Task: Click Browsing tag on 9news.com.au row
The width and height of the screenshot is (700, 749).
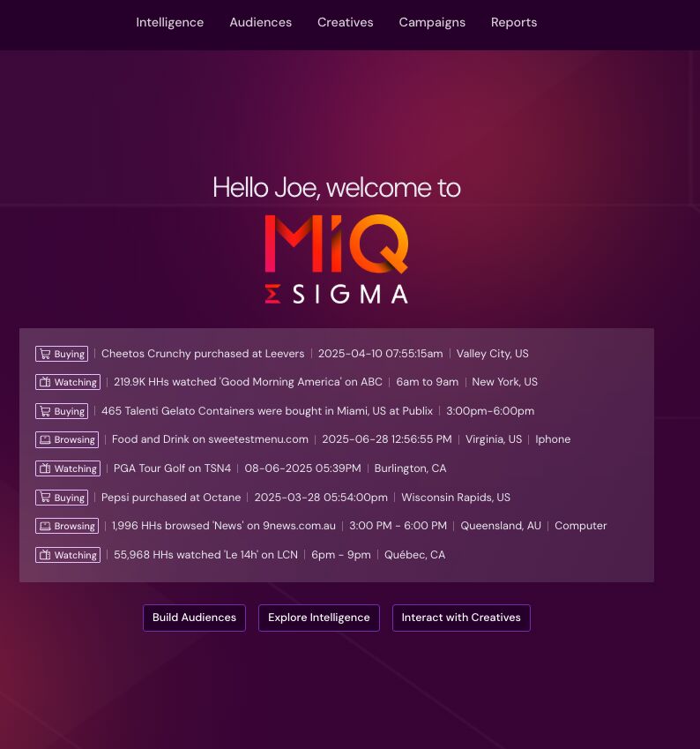Action: 67,526
